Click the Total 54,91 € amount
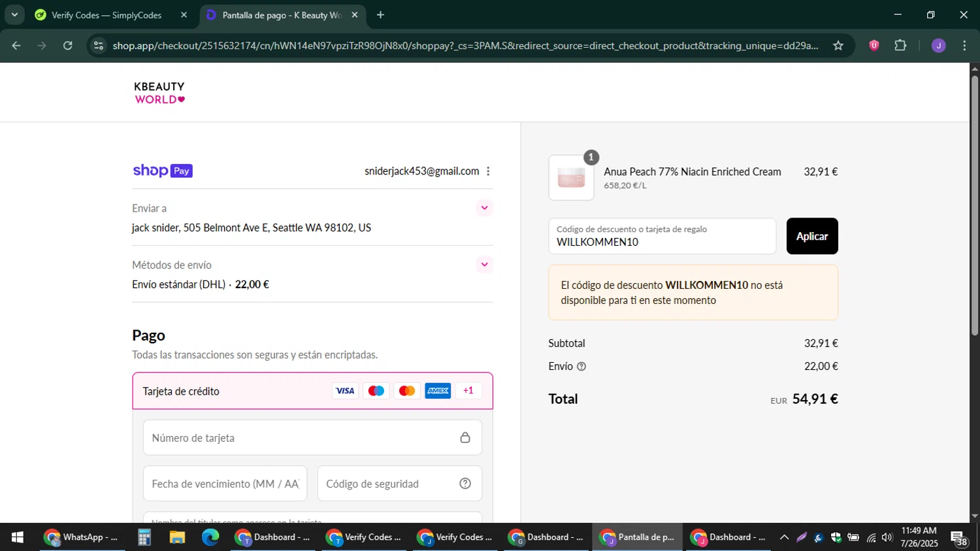Image resolution: width=980 pixels, height=551 pixels. tap(815, 399)
